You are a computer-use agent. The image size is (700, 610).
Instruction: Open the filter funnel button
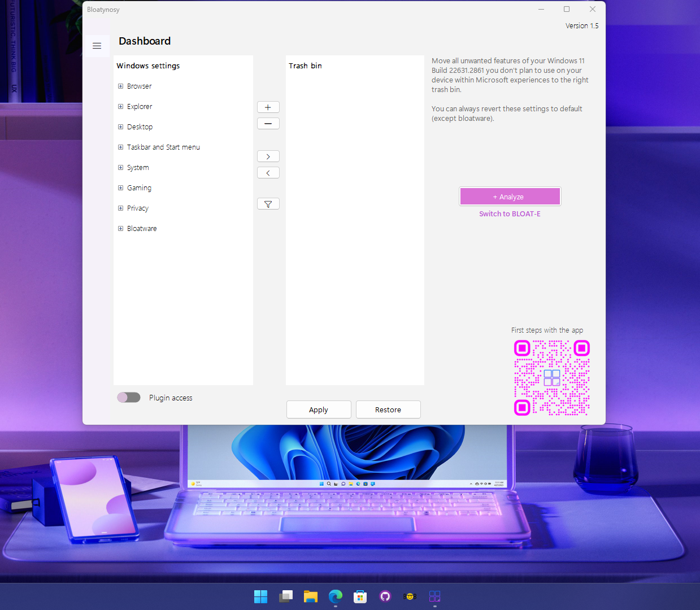(268, 204)
